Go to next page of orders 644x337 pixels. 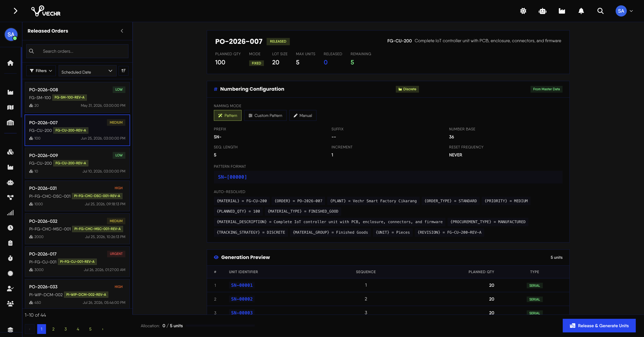coord(103,329)
